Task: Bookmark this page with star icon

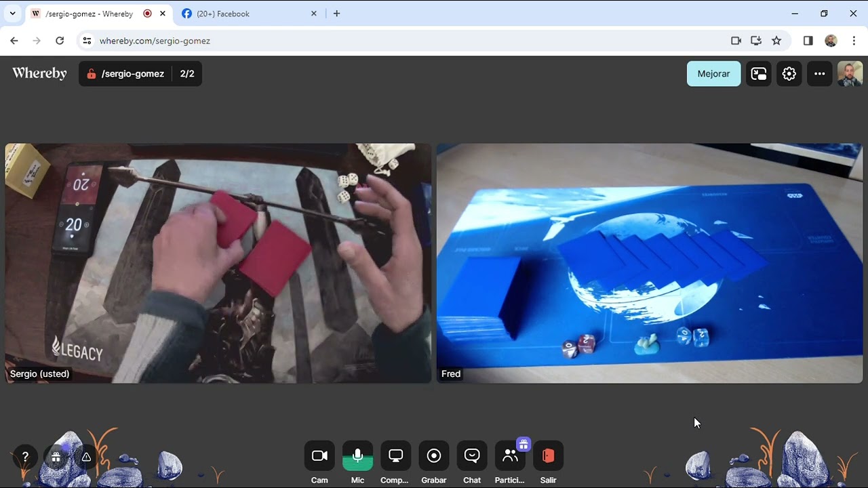Action: 776,41
